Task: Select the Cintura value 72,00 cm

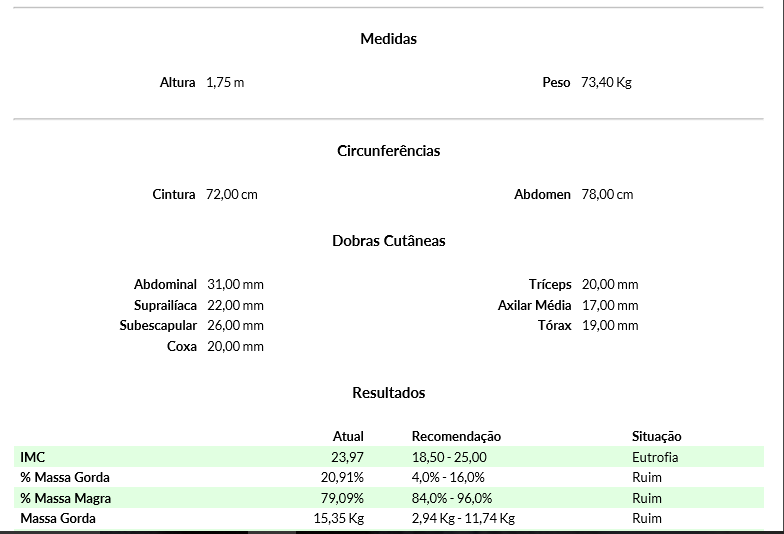Action: point(231,194)
